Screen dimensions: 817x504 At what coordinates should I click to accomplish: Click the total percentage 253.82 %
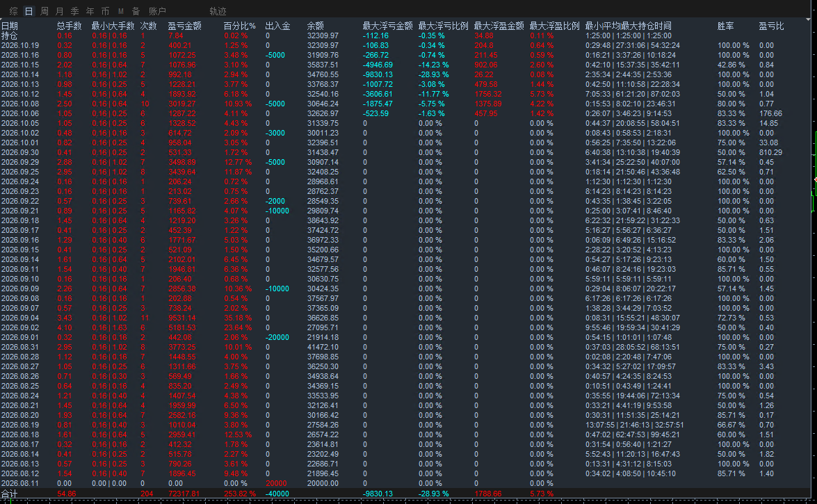pos(240,494)
